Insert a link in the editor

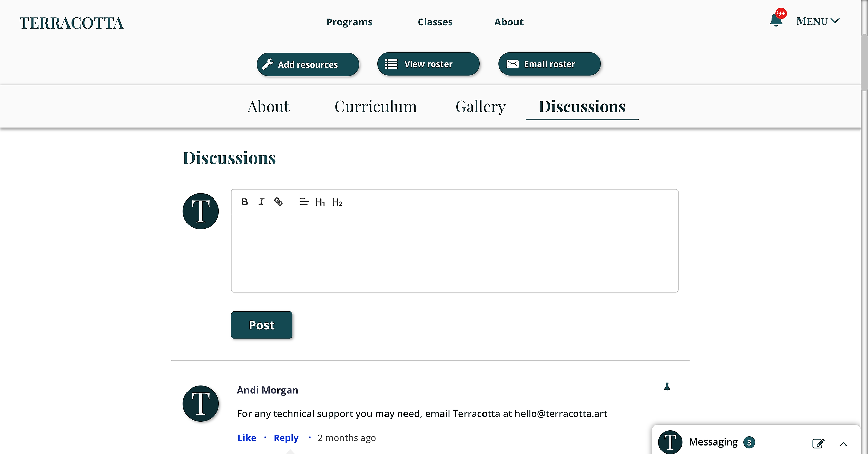pos(278,202)
